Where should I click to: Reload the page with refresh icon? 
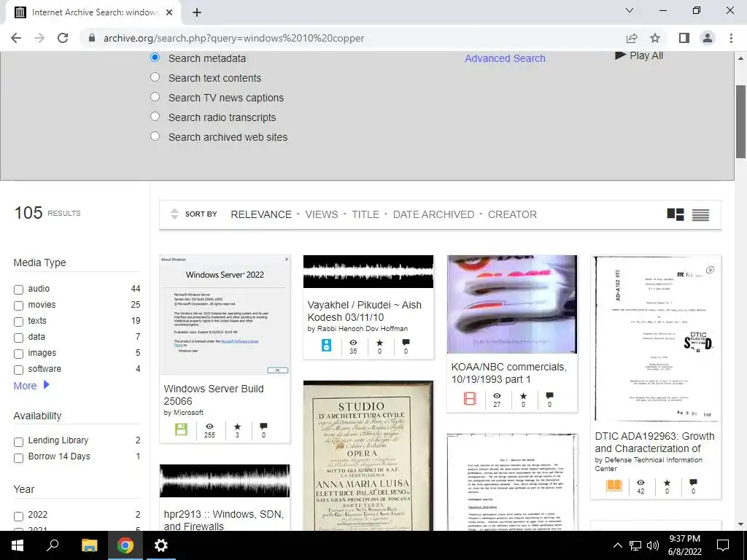coord(63,38)
